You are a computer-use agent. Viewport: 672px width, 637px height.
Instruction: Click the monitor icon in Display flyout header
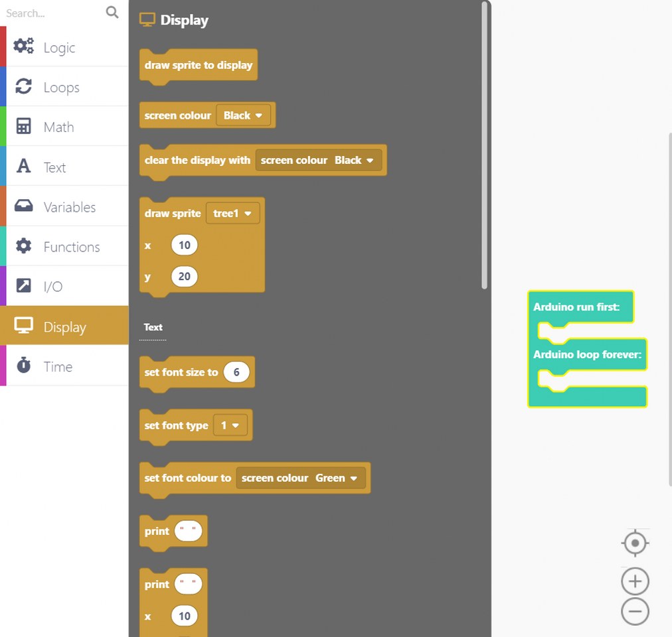(147, 20)
